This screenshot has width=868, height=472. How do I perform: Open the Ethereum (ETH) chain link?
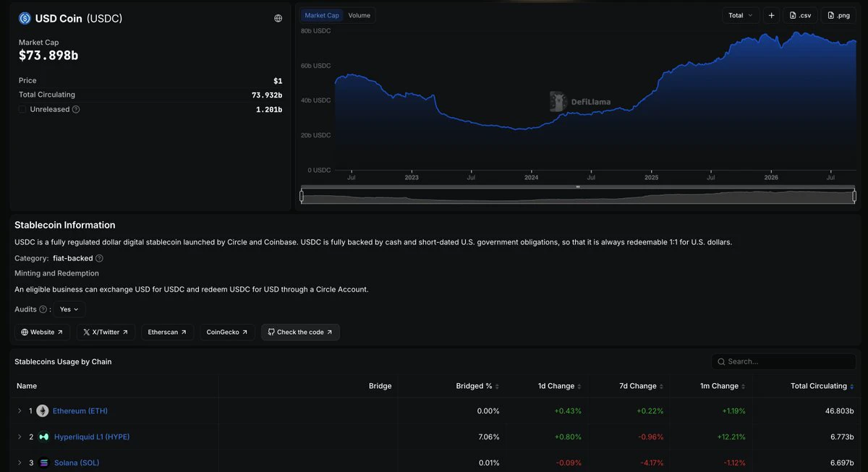pos(80,411)
